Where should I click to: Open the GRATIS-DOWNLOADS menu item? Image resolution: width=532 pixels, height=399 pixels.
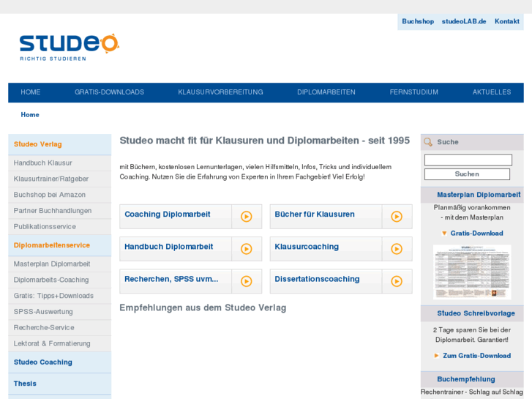click(x=109, y=92)
